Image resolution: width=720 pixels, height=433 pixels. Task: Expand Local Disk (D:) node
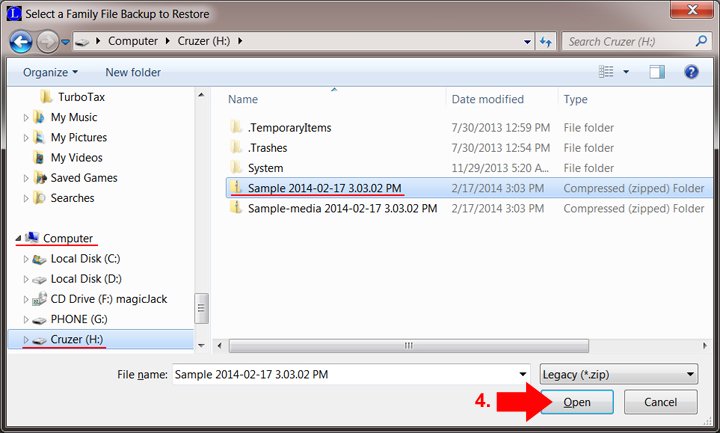[26, 279]
